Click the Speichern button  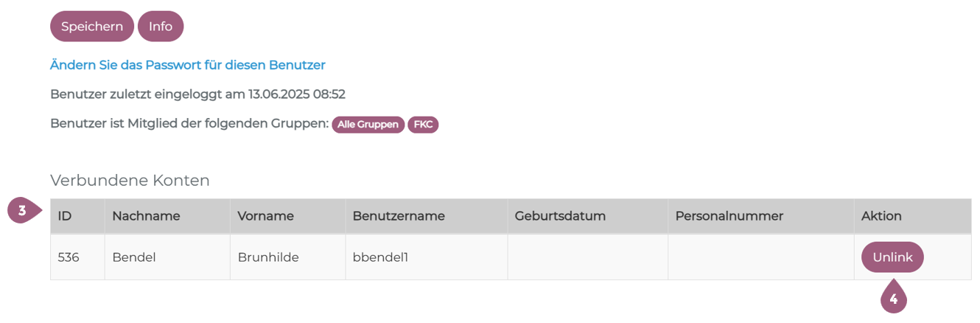click(92, 27)
